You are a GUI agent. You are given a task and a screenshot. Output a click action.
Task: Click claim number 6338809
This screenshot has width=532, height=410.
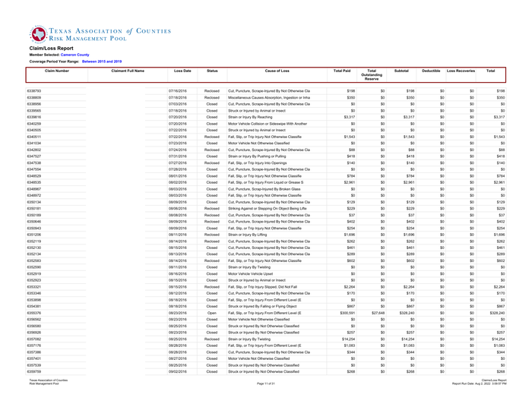pos(34,98)
